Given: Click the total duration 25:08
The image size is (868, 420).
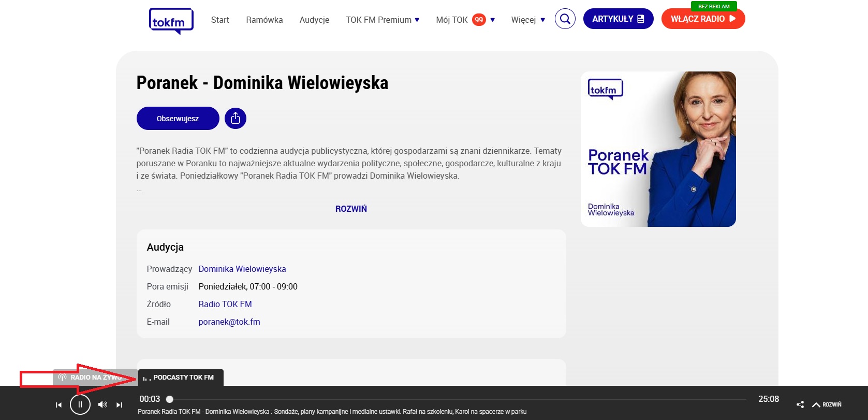Looking at the screenshot, I should (x=769, y=399).
